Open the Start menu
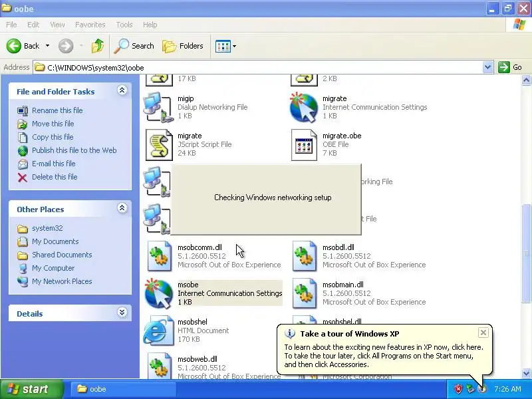Image resolution: width=532 pixels, height=399 pixels. 31,389
